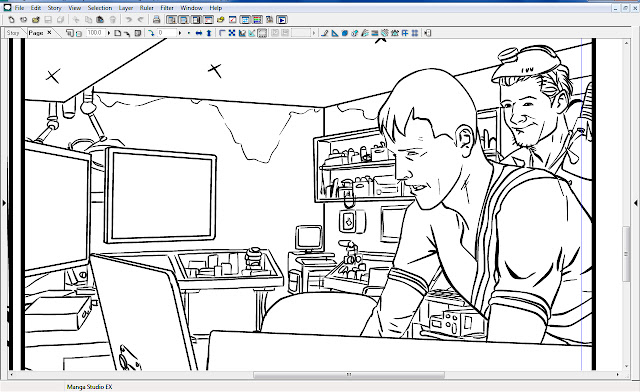
Task: Click the fit-to-window cross arrows icon
Action: tap(232, 33)
